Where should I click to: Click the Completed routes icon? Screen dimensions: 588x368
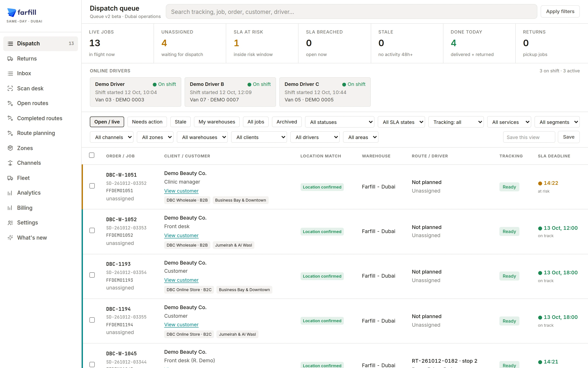point(10,118)
